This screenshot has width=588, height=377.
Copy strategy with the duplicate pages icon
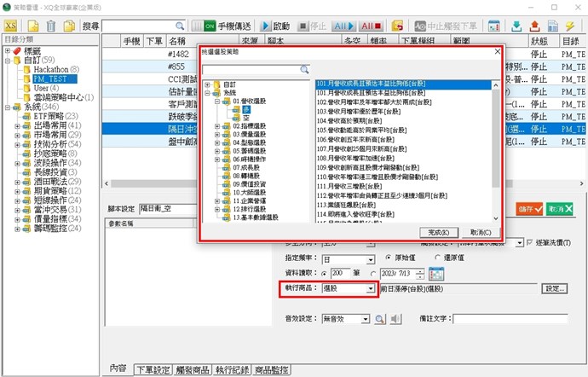[x=69, y=26]
